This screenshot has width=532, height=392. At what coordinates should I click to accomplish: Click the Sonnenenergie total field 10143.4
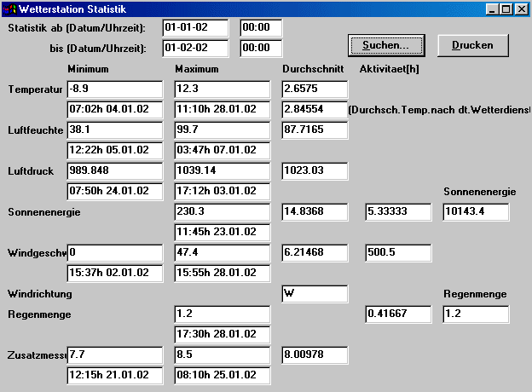point(476,212)
